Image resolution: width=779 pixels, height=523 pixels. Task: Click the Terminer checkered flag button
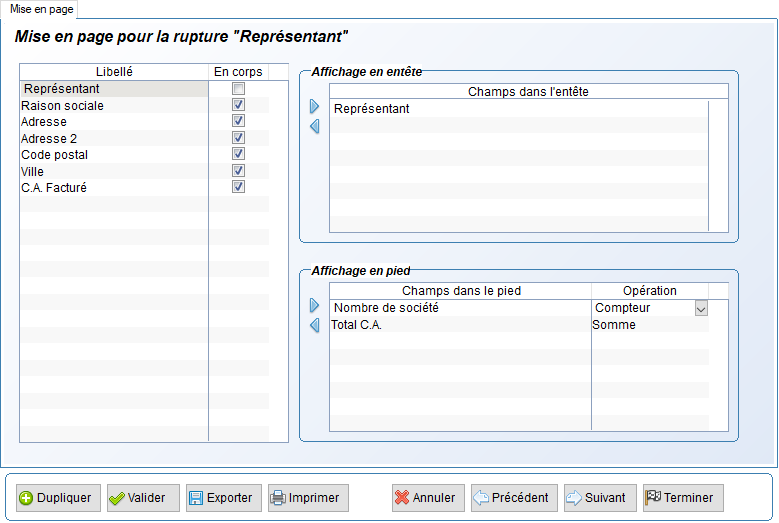coord(683,498)
